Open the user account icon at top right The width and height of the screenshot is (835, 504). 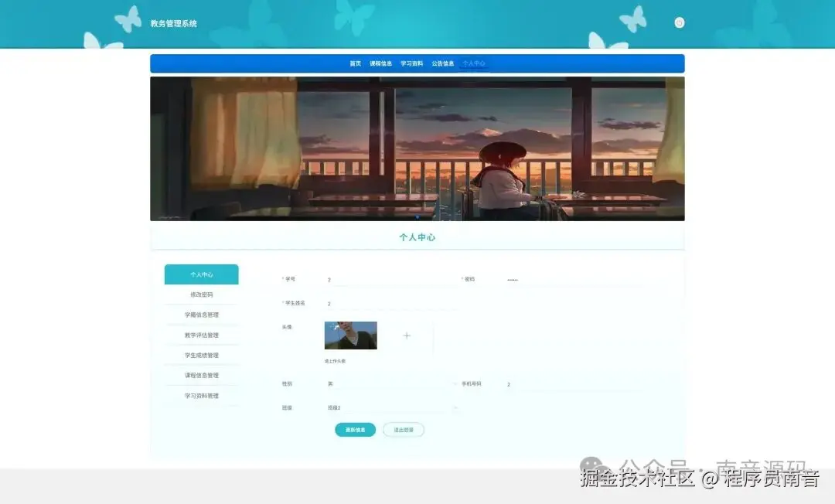[679, 22]
